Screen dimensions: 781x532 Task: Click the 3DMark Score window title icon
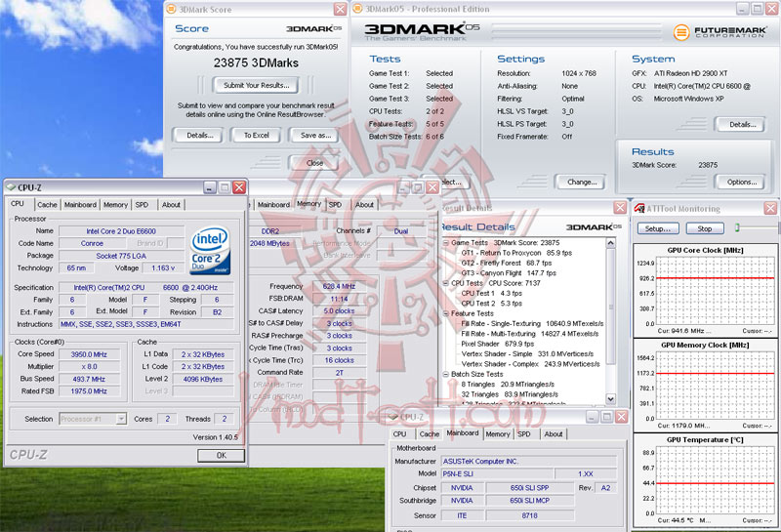pos(171,9)
